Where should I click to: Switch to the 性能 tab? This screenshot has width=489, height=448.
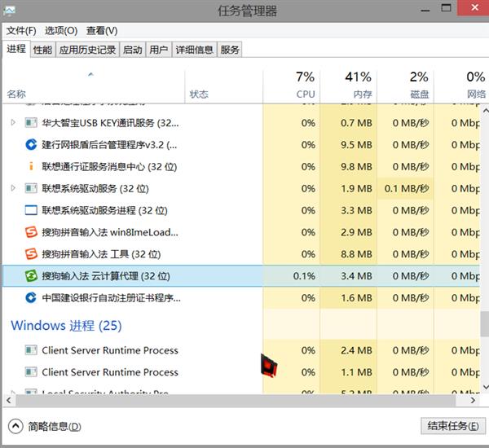pos(43,50)
